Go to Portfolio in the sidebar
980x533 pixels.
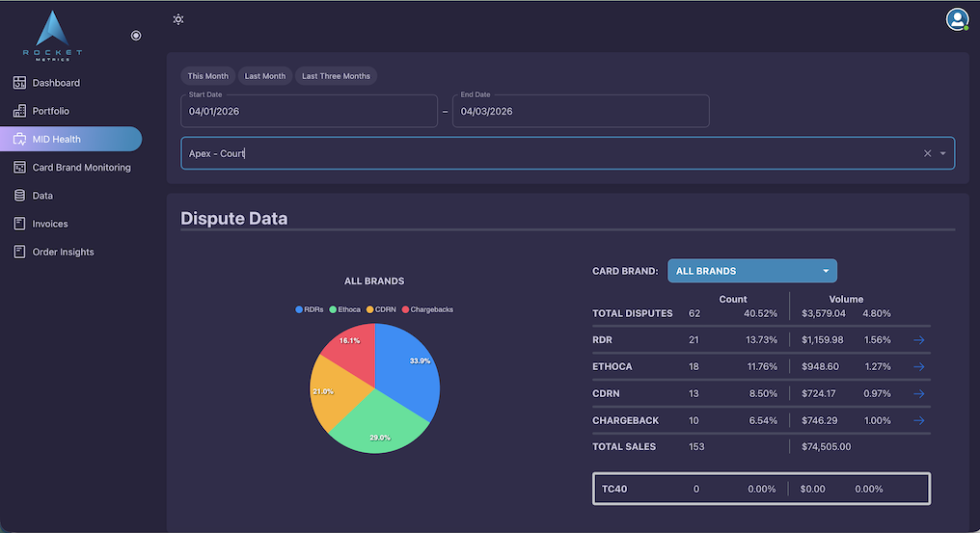coord(50,111)
